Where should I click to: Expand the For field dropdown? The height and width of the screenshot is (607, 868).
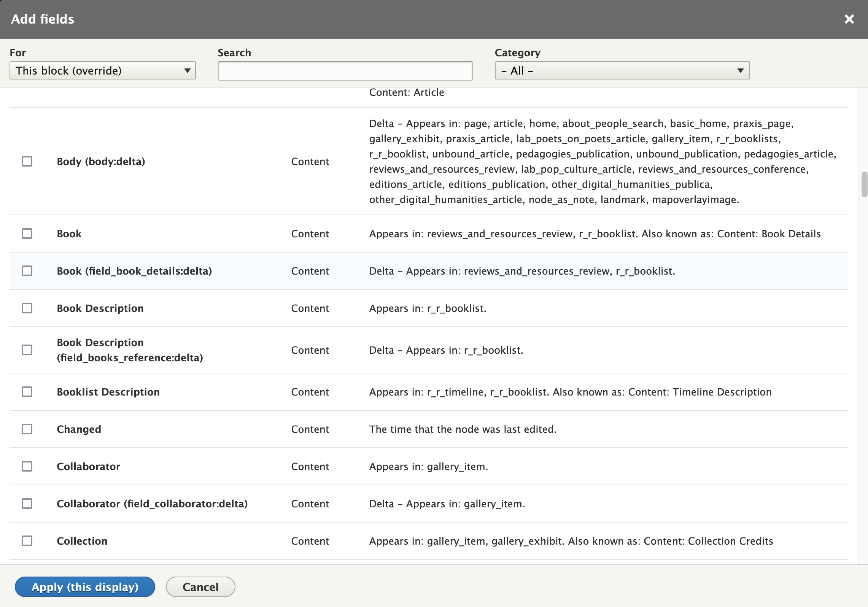pyautogui.click(x=102, y=70)
